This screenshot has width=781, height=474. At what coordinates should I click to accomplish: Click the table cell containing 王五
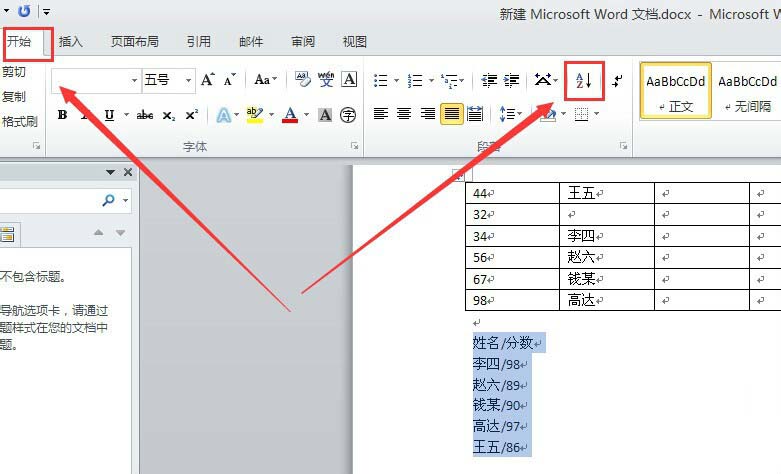(606, 192)
